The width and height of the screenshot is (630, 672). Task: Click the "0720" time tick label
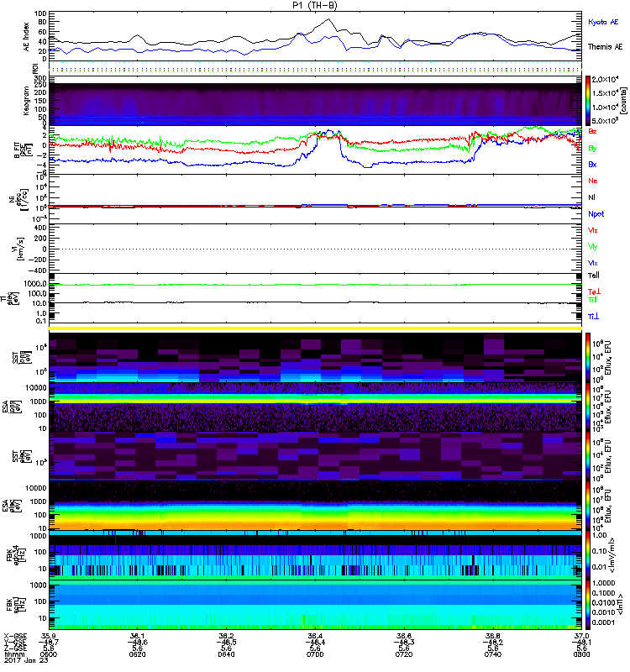point(404,654)
